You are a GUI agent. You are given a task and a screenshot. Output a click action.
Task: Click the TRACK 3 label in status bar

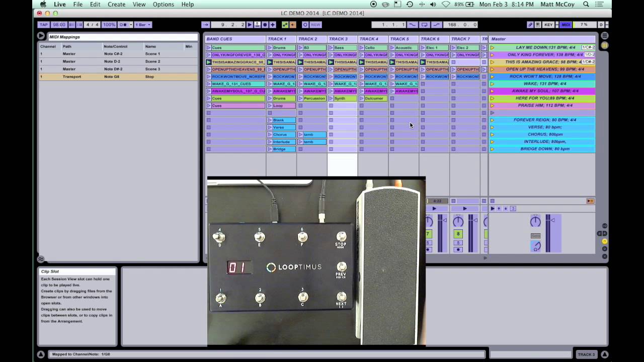point(586,354)
